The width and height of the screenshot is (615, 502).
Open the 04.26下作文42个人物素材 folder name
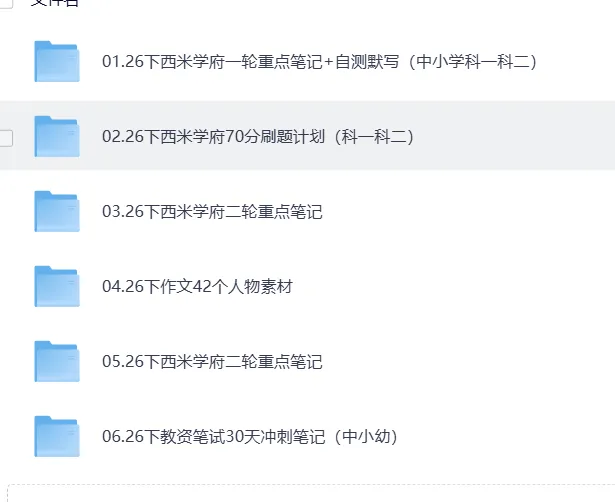click(197, 287)
